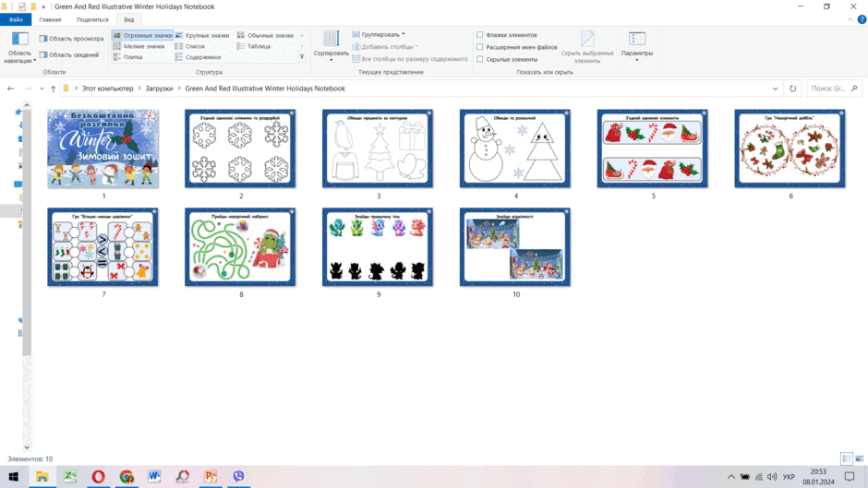The height and width of the screenshot is (488, 868).
Task: Select the dobble game thumbnail 6
Action: coord(790,149)
